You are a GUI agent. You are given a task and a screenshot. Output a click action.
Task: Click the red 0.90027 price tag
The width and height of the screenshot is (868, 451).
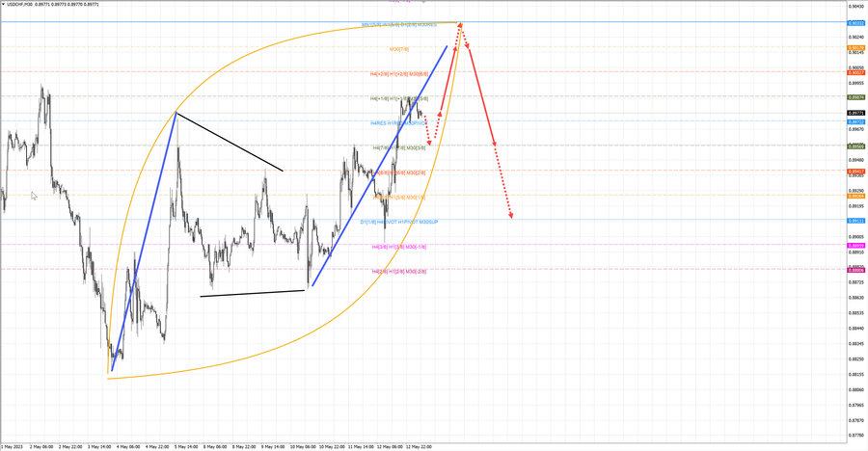point(855,72)
